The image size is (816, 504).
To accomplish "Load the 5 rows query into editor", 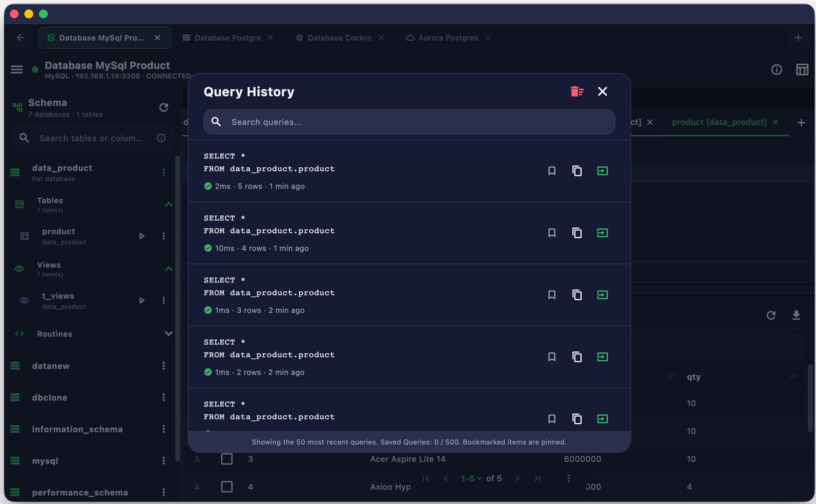I will tap(602, 171).
